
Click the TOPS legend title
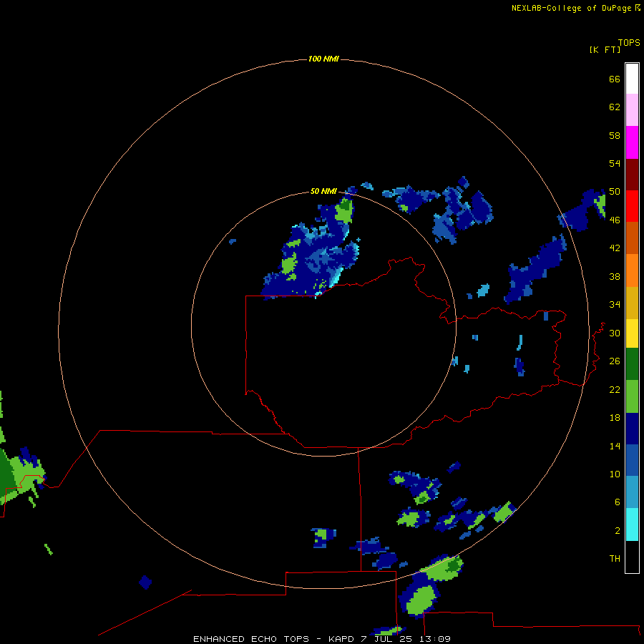[629, 42]
